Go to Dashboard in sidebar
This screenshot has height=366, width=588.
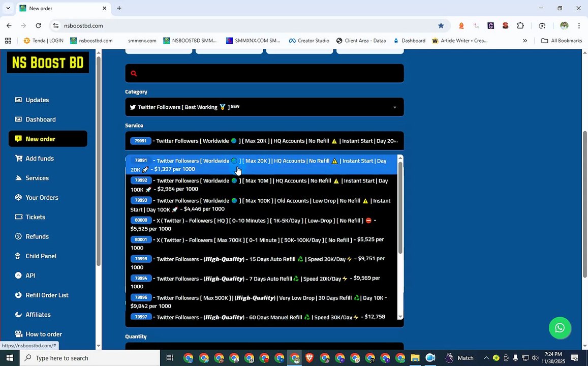(x=41, y=119)
